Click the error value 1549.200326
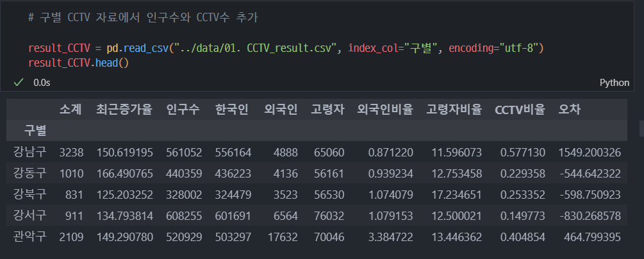This screenshot has width=644, height=259. pyautogui.click(x=590, y=153)
